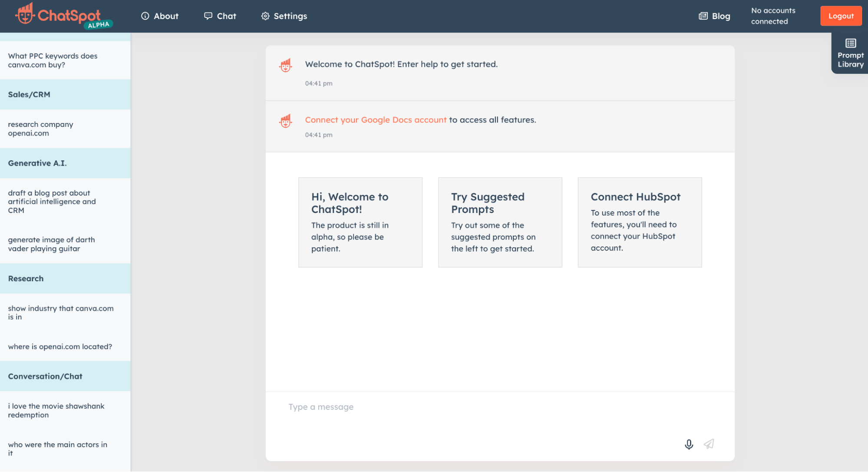
Task: Open the Settings page
Action: [x=284, y=16]
